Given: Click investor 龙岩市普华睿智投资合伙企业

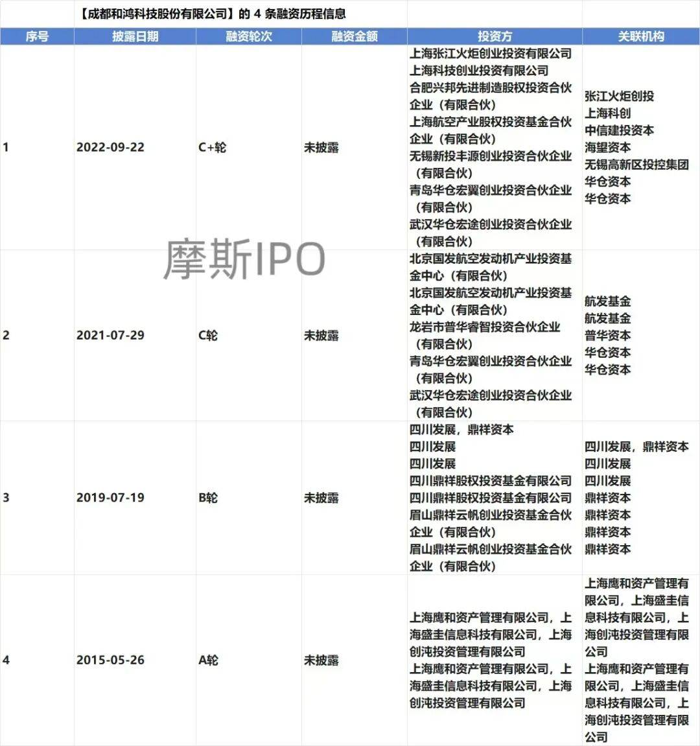Looking at the screenshot, I should [x=485, y=327].
